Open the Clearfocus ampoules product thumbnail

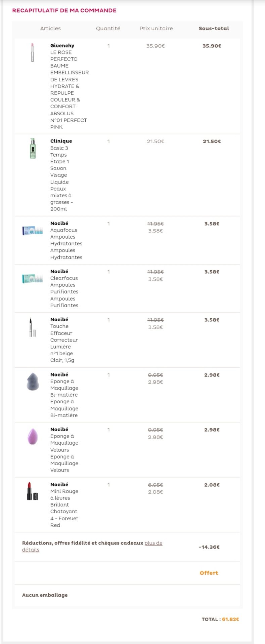click(33, 279)
